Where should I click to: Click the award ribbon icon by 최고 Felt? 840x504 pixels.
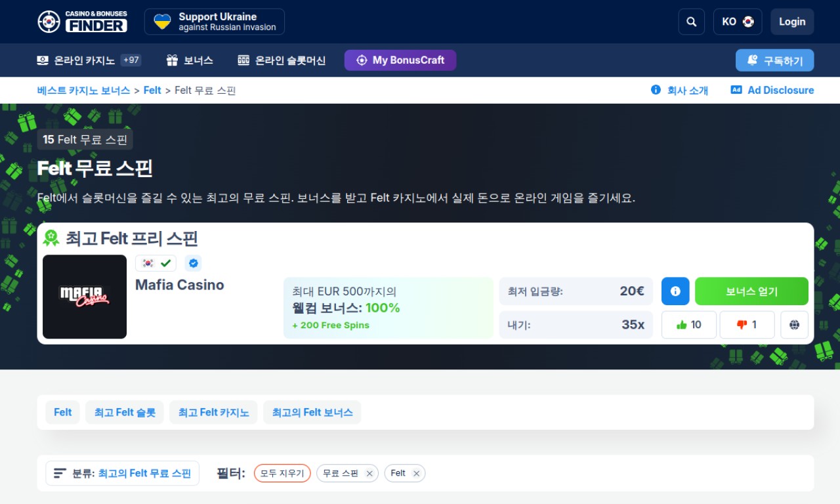click(51, 238)
